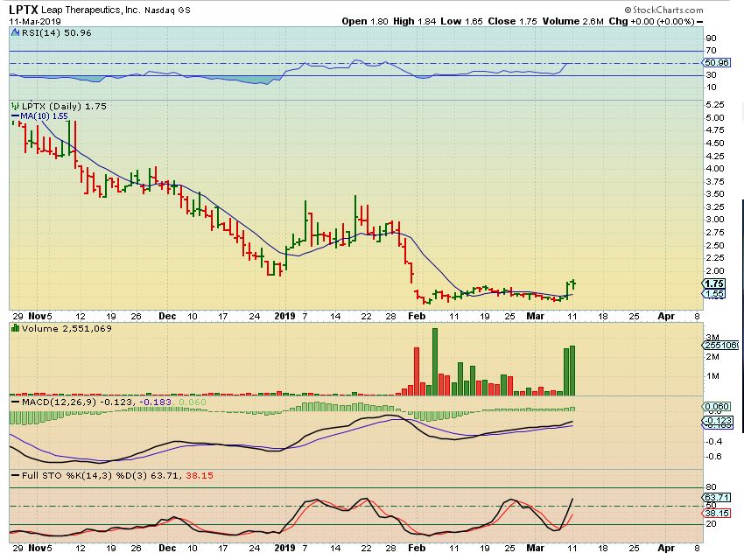744x560 pixels.
Task: Click the RSI(14) legend line marker
Action: (14, 31)
